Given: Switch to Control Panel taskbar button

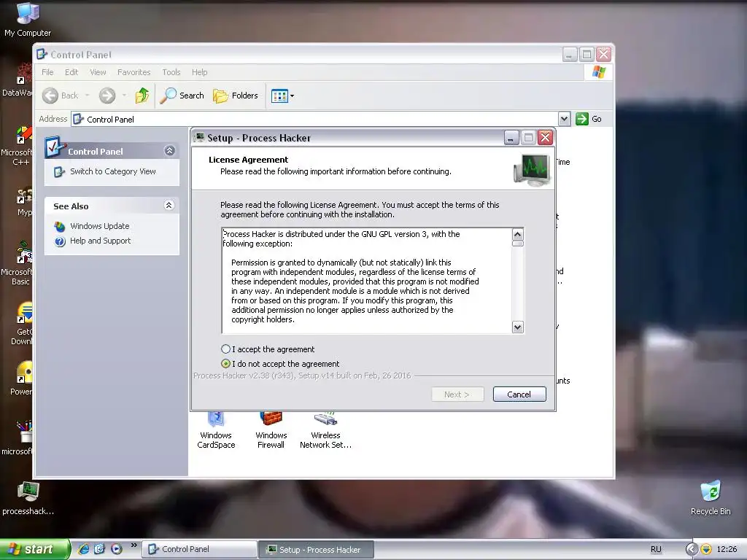Looking at the screenshot, I should pyautogui.click(x=200, y=549).
